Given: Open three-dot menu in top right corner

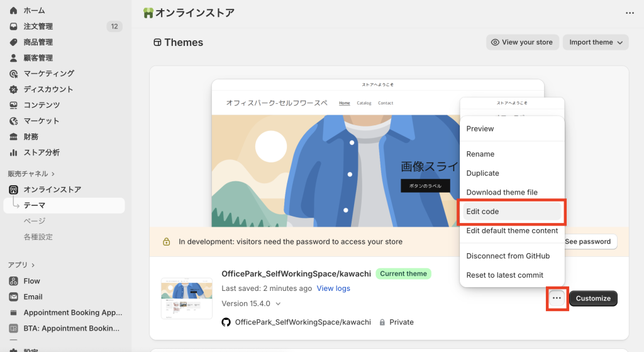Looking at the screenshot, I should pyautogui.click(x=630, y=13).
